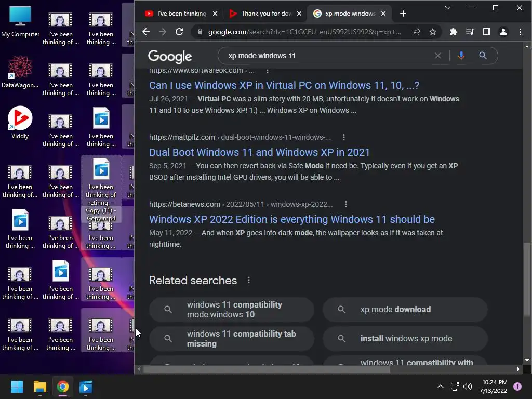Image resolution: width=532 pixels, height=399 pixels.
Task: Clear the Google search box text
Action: click(x=438, y=56)
